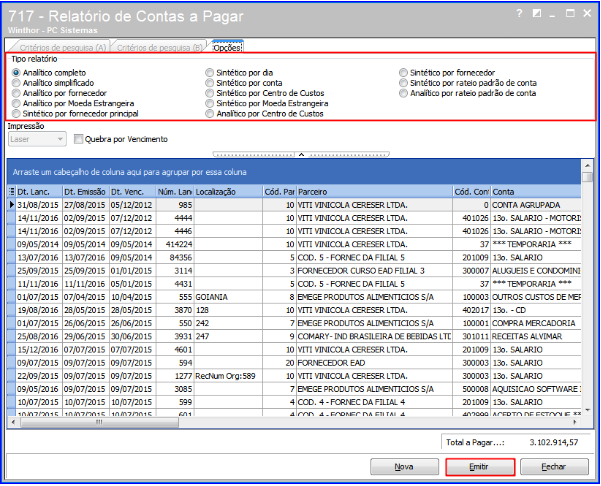Click COMPRA MERCADORIA conta cell
The height and width of the screenshot is (486, 601).
coord(536,323)
